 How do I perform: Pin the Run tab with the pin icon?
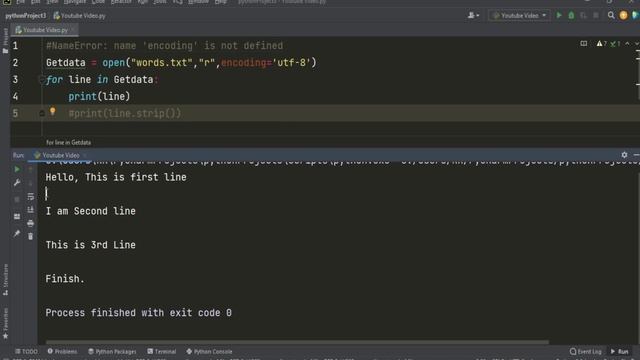[17, 233]
